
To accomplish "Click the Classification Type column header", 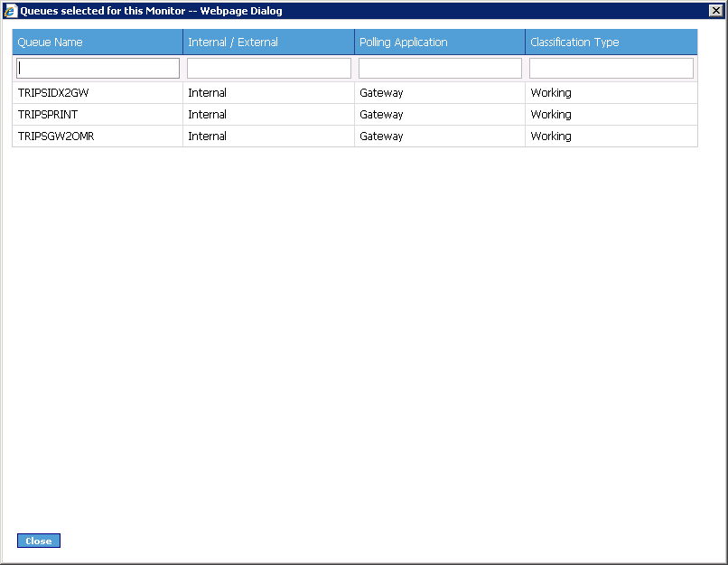I will tap(611, 42).
